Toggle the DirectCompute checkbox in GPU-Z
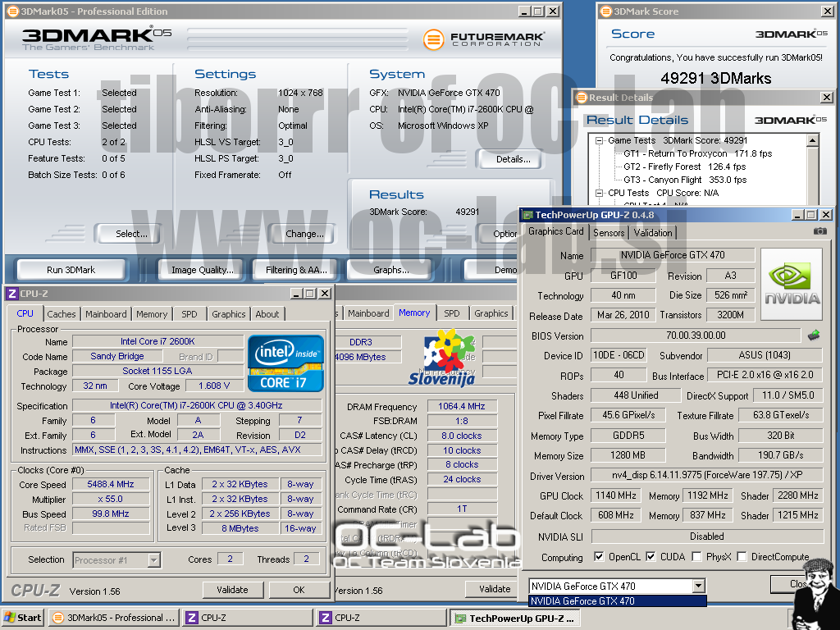This screenshot has height=630, width=840. point(742,557)
